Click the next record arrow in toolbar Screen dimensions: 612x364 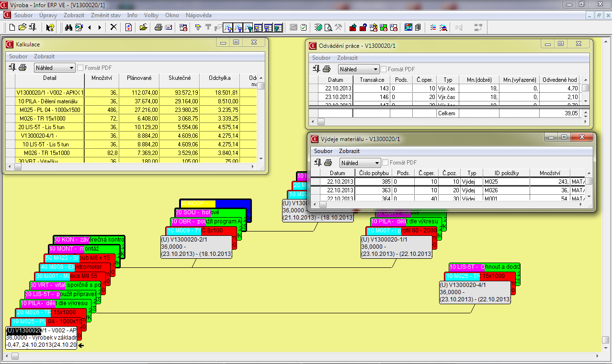(x=100, y=27)
